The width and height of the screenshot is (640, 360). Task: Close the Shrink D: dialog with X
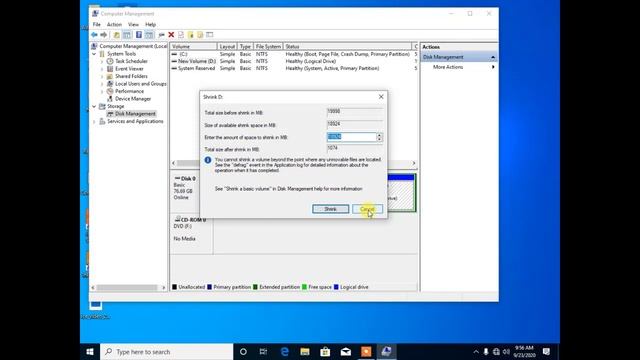click(381, 97)
